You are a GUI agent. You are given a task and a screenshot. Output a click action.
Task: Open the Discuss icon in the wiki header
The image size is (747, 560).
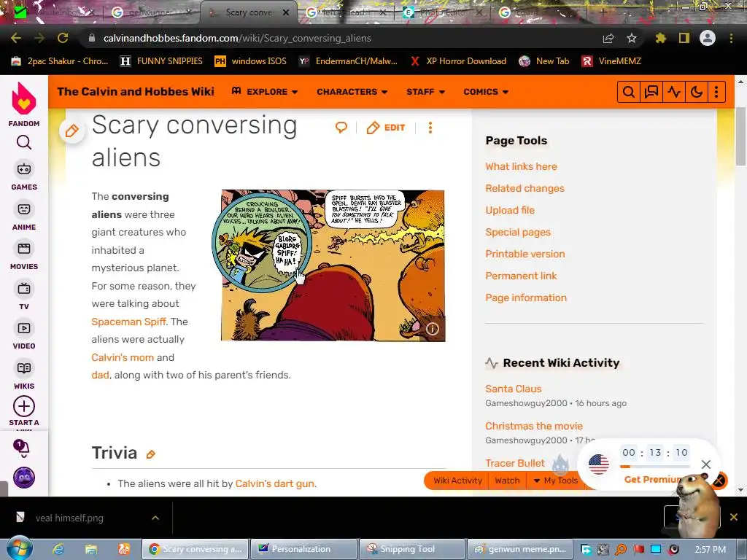tap(651, 92)
